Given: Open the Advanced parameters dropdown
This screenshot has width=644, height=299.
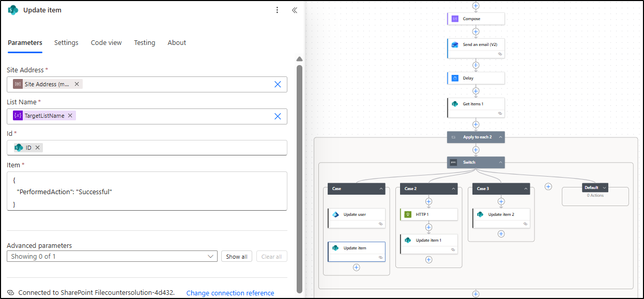Looking at the screenshot, I should 210,256.
